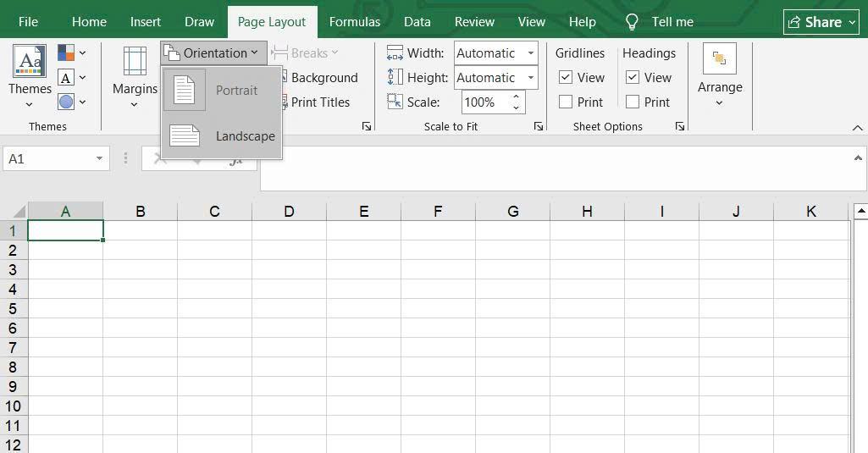Toggle Headings View checkbox
868x453 pixels.
click(633, 78)
